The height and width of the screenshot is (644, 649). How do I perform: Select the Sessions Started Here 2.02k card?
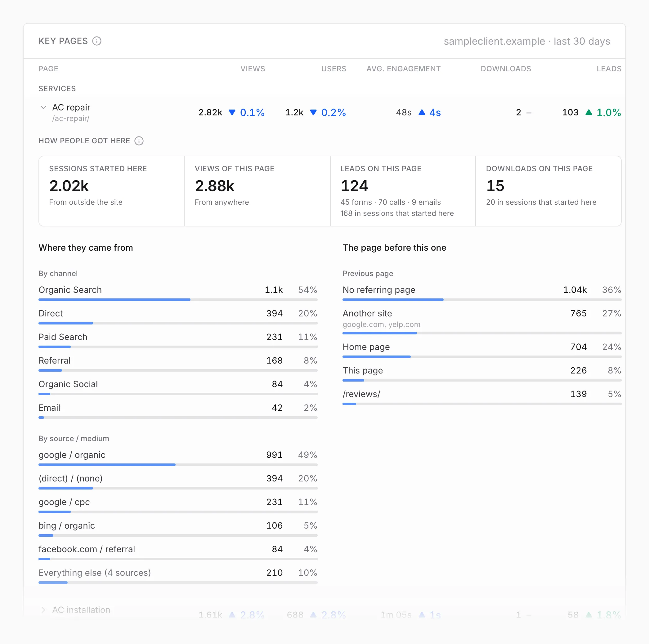coord(111,191)
